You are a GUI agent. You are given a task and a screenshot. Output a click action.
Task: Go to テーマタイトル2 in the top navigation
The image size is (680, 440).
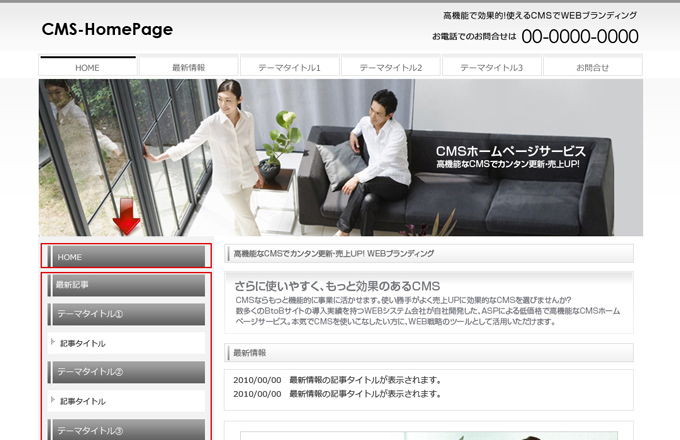pos(390,67)
